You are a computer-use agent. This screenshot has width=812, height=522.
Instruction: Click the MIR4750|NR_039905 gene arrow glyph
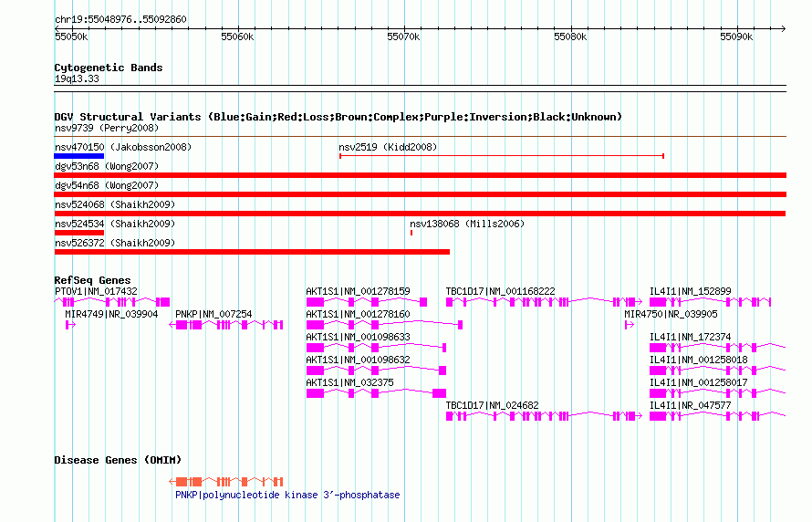click(630, 325)
